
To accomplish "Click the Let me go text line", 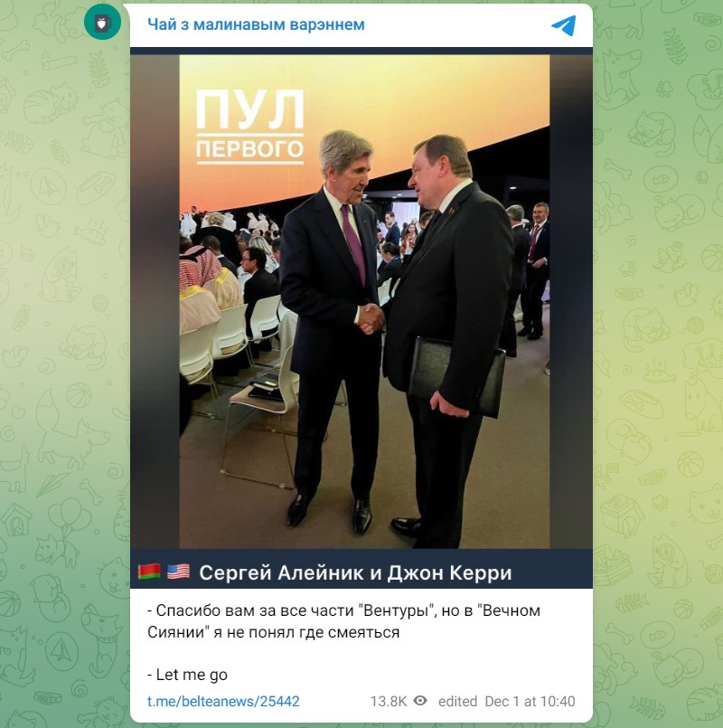I will pos(187,675).
